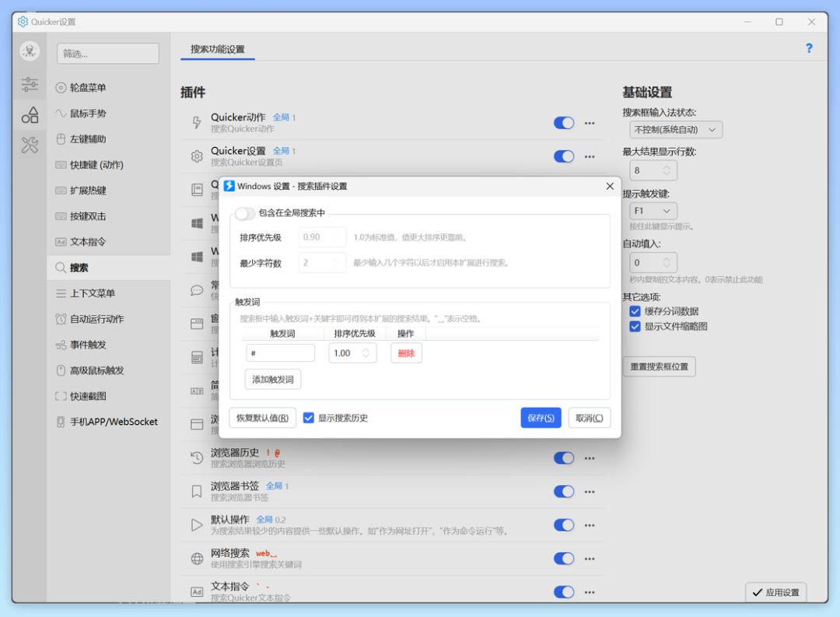Click the gear icon of Quicker设置 plugin
Screen dimensions: 840x617
click(x=197, y=156)
